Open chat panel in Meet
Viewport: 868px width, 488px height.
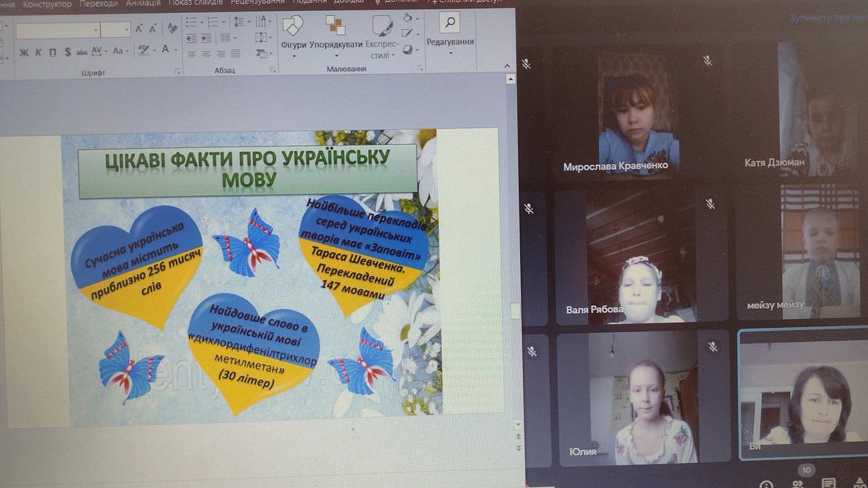pyautogui.click(x=828, y=484)
